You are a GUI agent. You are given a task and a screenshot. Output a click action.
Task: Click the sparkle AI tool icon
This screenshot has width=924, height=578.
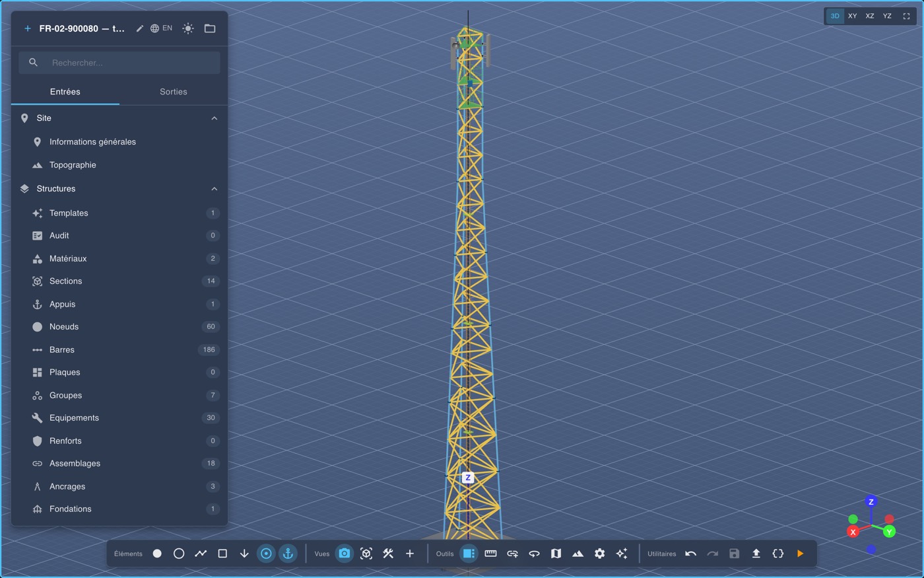coord(621,554)
